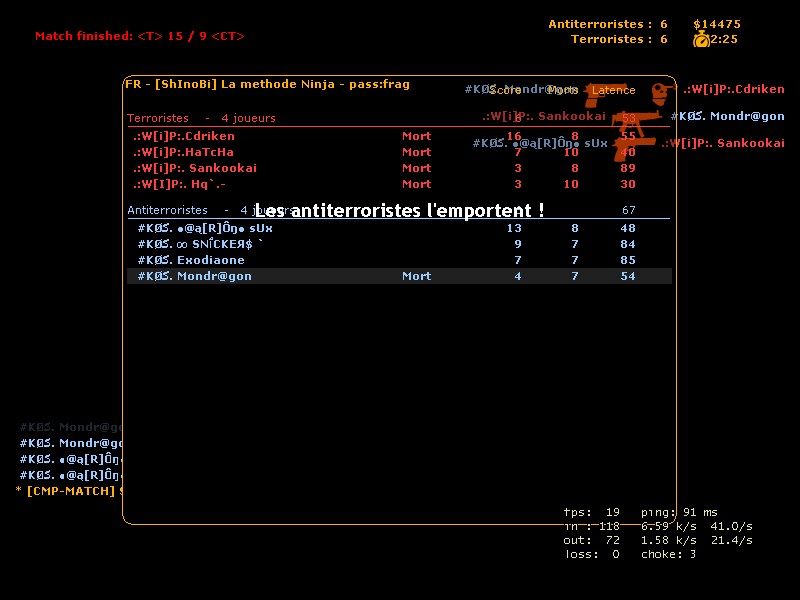Click the 'out: 72' net graph value
The height and width of the screenshot is (600, 800).
(591, 540)
